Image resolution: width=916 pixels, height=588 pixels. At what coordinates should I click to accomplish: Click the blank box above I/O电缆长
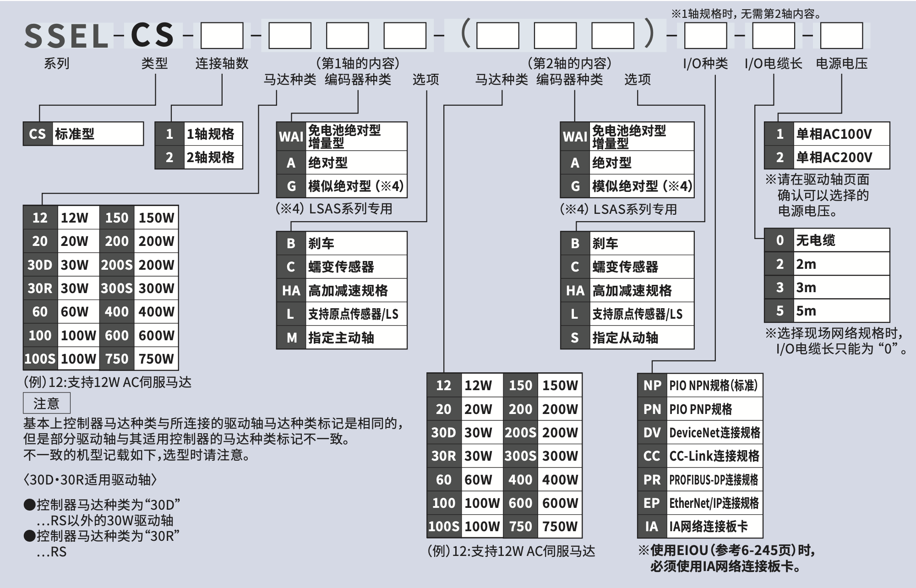tap(774, 36)
